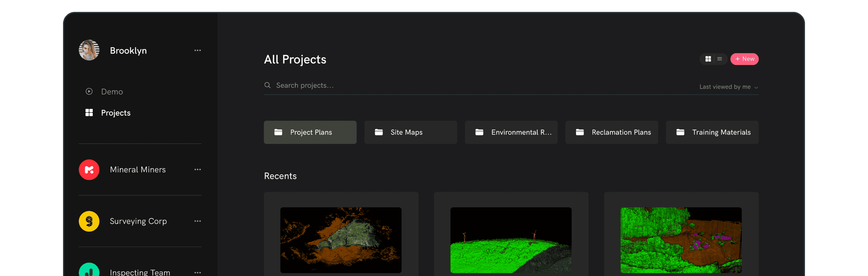Click the Recents section heading

[280, 176]
